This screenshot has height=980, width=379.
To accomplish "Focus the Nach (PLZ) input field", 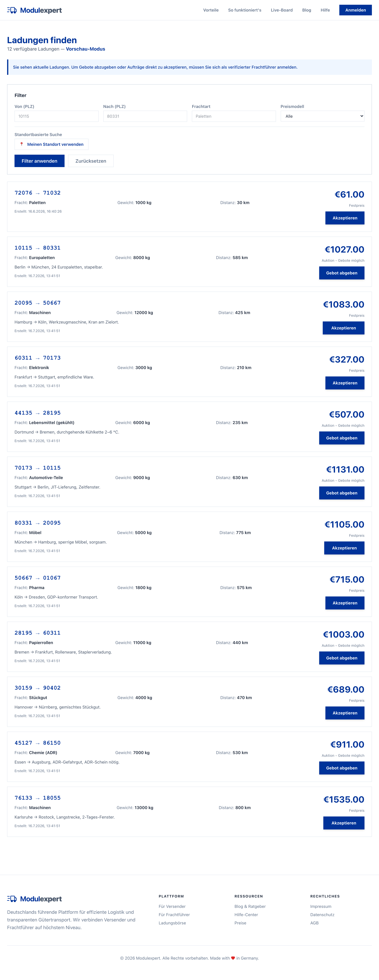I will click(x=145, y=116).
